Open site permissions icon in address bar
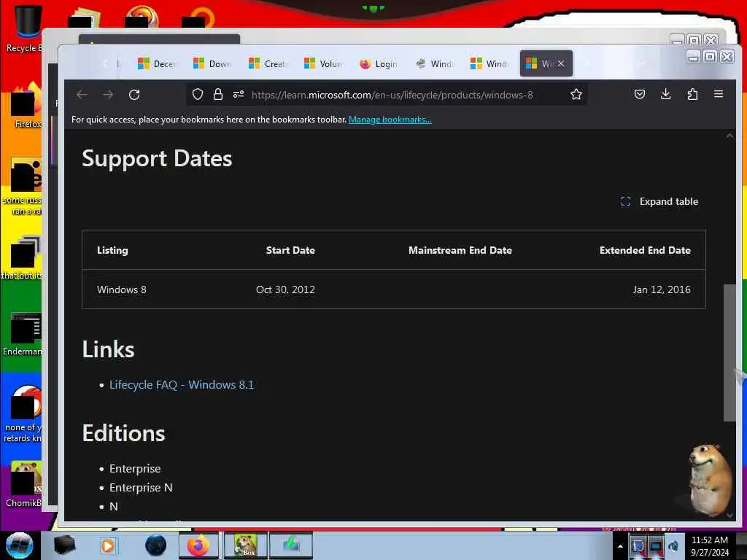 click(239, 94)
